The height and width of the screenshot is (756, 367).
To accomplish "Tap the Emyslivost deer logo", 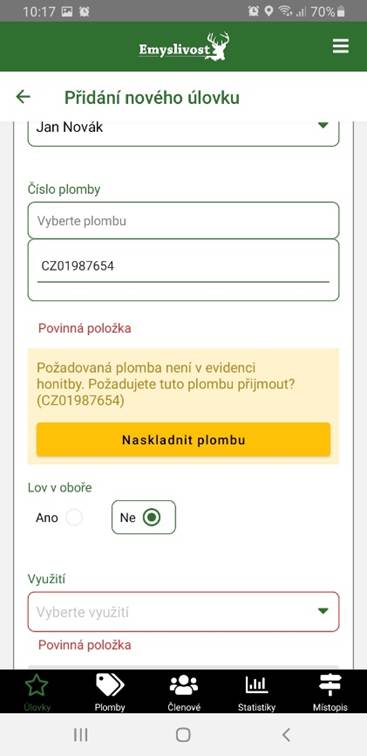I will 183,47.
